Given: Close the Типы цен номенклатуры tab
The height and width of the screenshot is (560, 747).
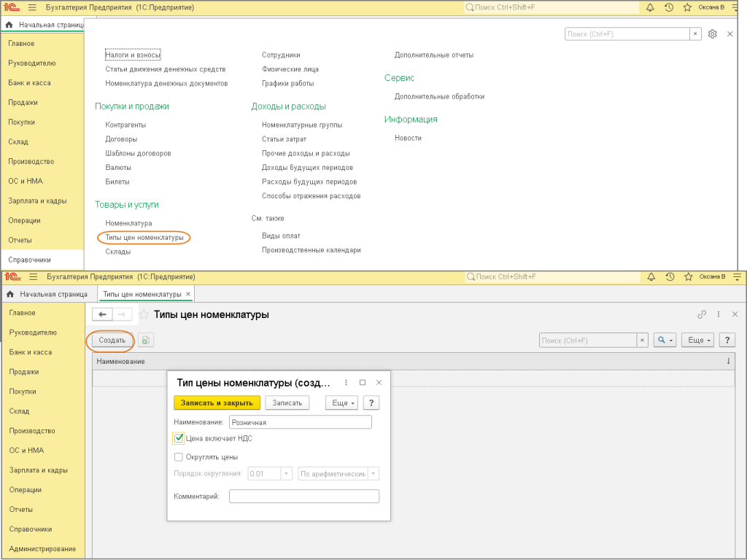Looking at the screenshot, I should click(188, 294).
